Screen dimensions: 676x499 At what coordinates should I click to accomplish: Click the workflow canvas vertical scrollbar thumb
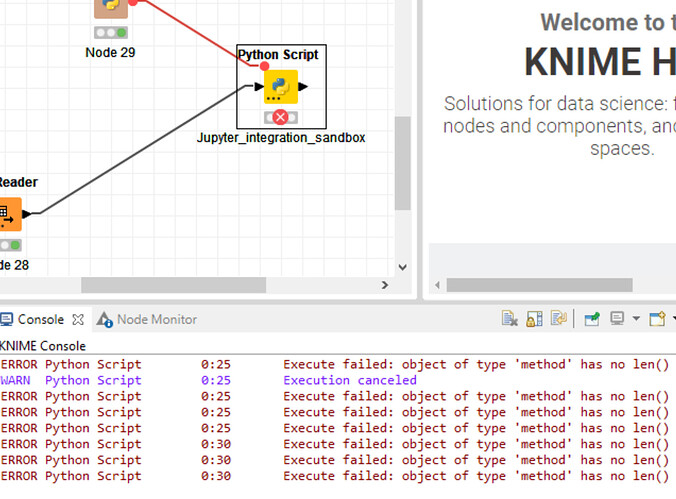click(403, 163)
